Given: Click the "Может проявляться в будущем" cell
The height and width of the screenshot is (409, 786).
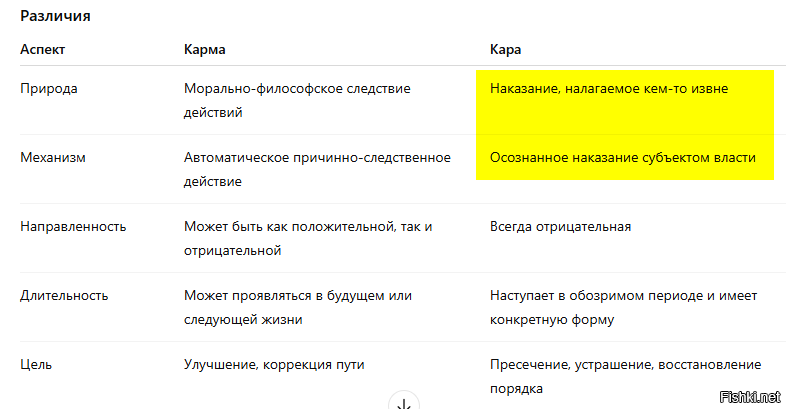Looking at the screenshot, I should coord(297,307).
